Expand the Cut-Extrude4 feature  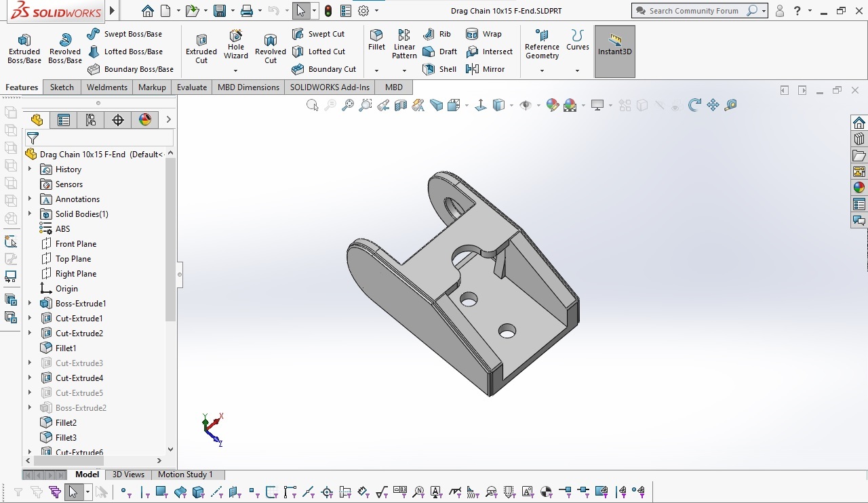point(30,378)
